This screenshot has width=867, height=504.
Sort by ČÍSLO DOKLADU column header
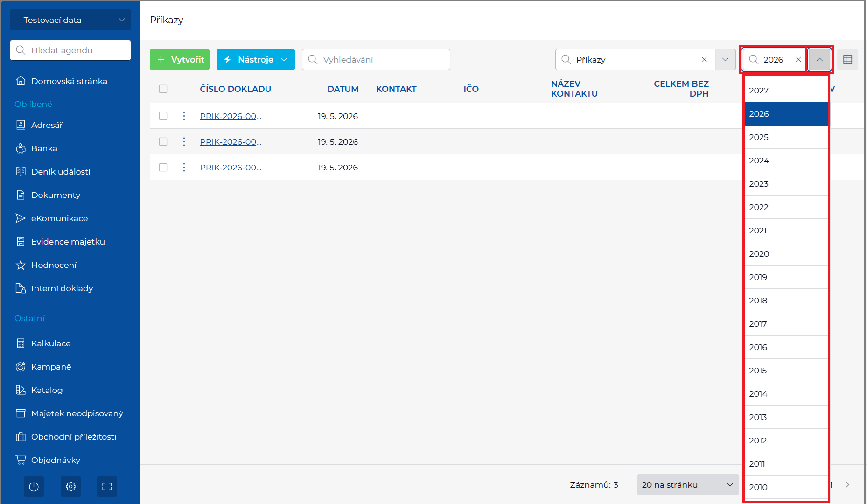click(x=236, y=89)
